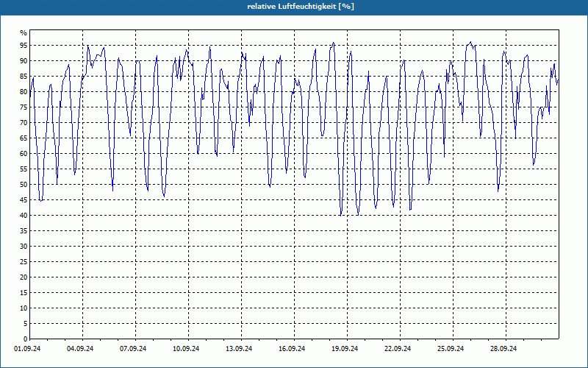
Task: Select the x-axis date label 01.09.24
Action: pos(27,349)
